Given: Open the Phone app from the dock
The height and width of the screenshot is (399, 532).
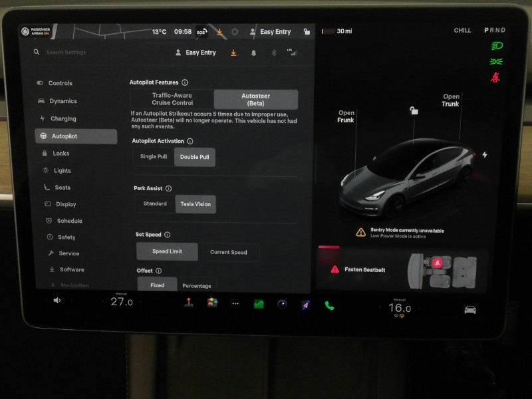Looking at the screenshot, I should [x=327, y=303].
